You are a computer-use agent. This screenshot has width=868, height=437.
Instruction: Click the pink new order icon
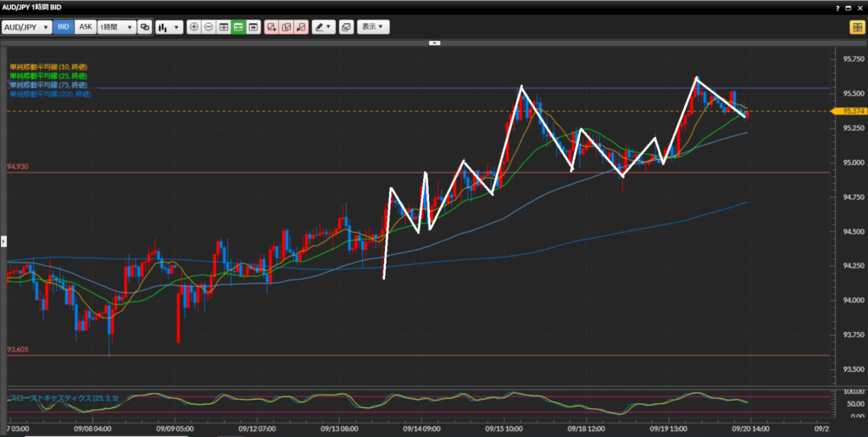271,27
